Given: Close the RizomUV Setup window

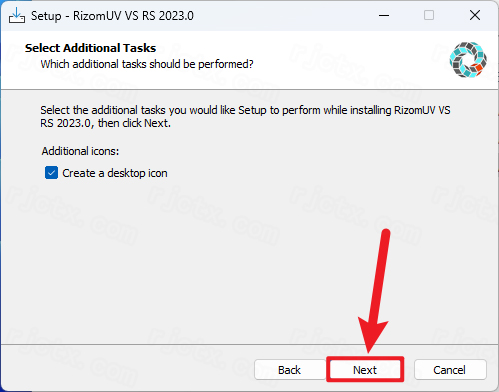Looking at the screenshot, I should click(x=475, y=15).
